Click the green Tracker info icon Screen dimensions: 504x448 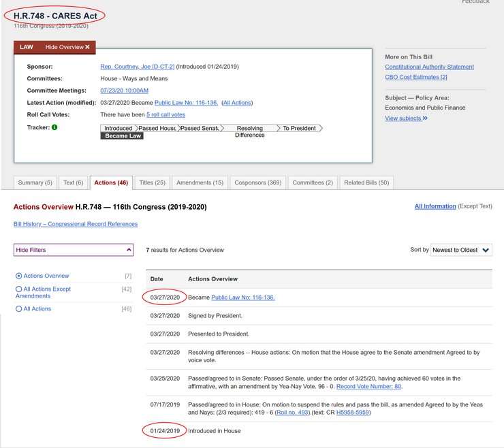pos(54,127)
